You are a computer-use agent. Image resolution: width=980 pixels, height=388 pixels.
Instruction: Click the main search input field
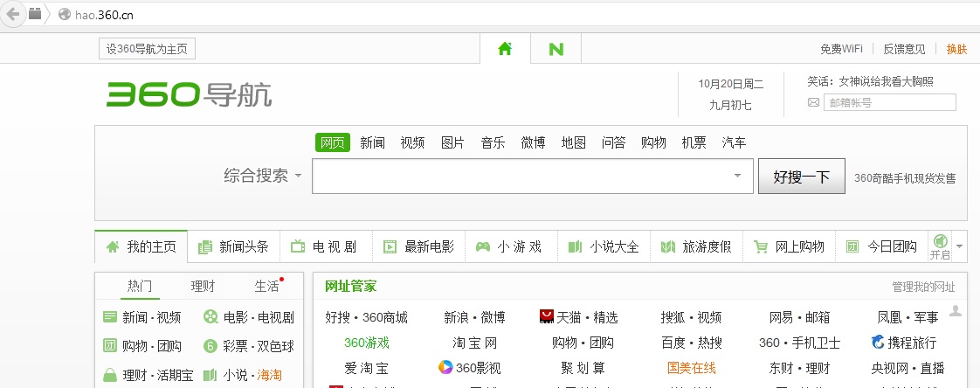pos(533,176)
